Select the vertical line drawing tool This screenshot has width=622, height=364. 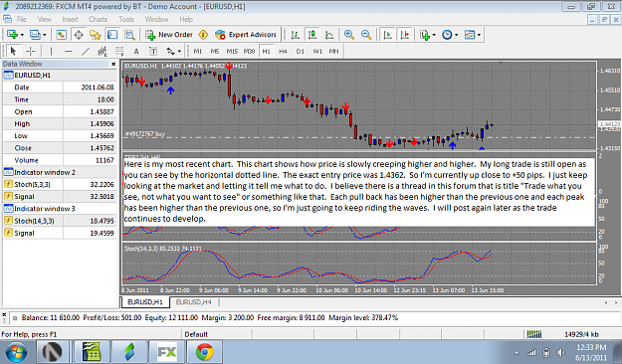coord(51,51)
